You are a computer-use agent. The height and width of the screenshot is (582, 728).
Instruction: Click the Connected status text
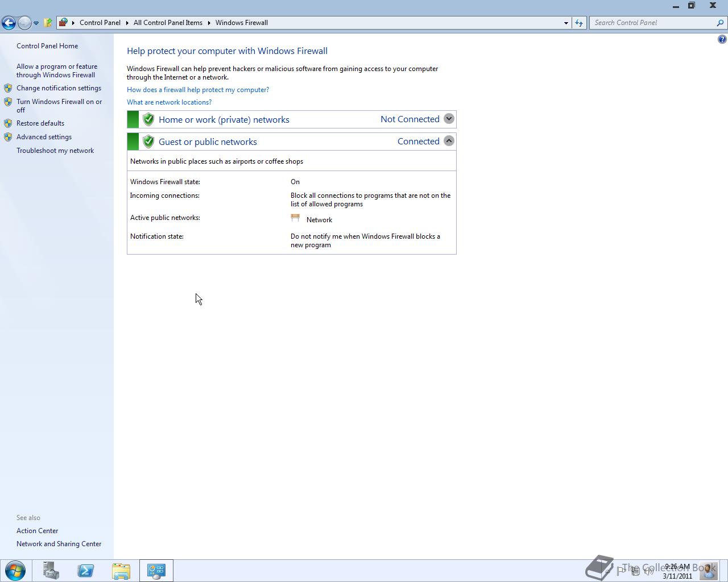419,141
